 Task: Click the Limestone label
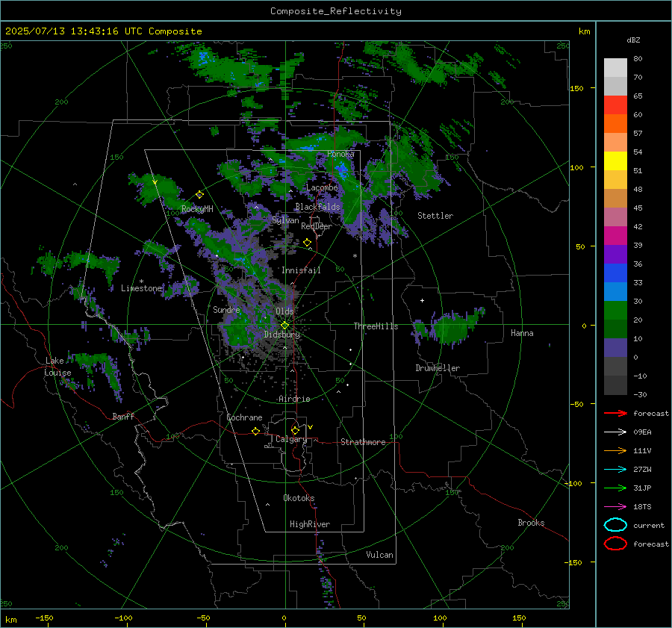point(141,288)
